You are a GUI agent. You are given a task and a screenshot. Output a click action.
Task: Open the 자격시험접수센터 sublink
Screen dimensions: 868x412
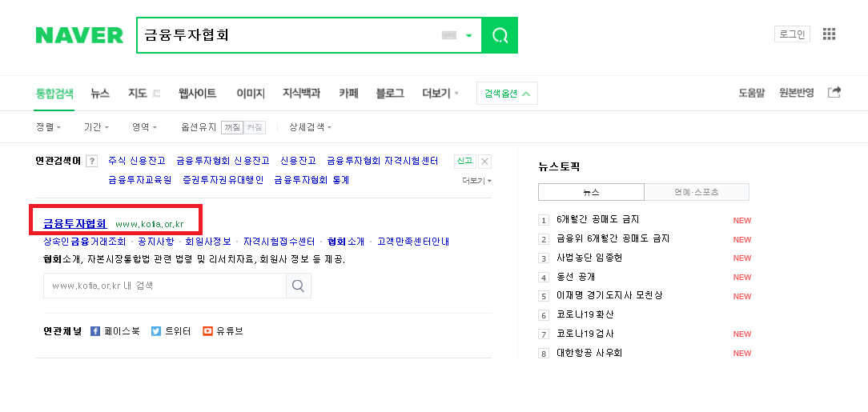pyautogui.click(x=279, y=242)
